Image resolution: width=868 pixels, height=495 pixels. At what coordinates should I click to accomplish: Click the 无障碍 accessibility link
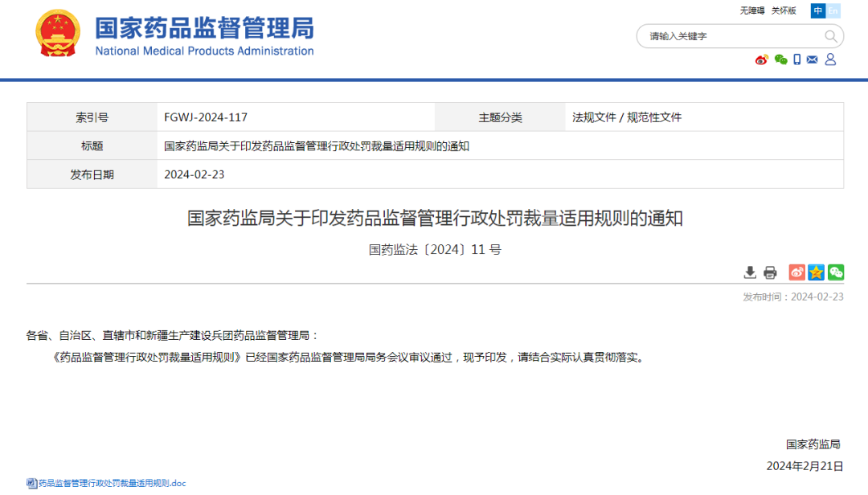click(752, 10)
